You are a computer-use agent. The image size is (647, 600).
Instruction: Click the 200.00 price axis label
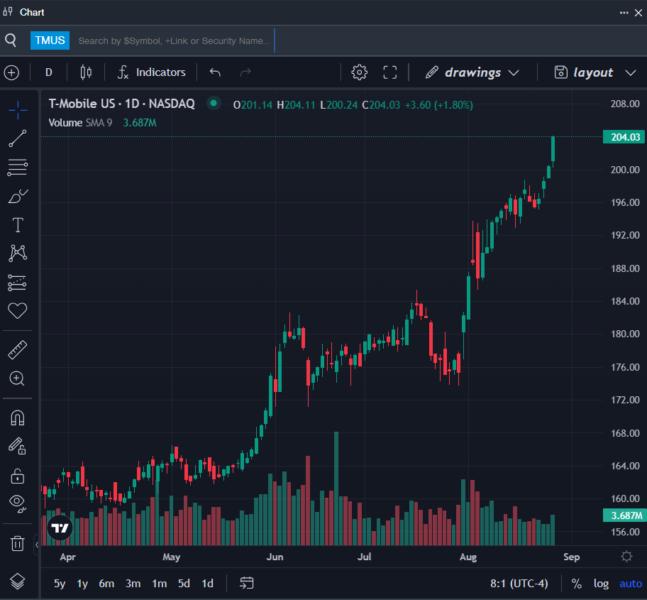point(625,170)
